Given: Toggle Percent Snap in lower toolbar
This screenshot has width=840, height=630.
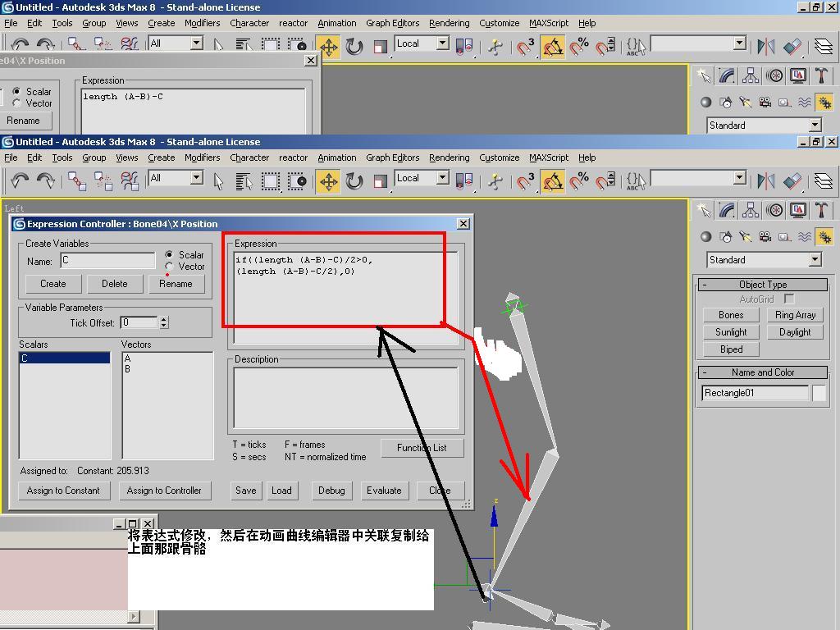Looking at the screenshot, I should tap(578, 181).
